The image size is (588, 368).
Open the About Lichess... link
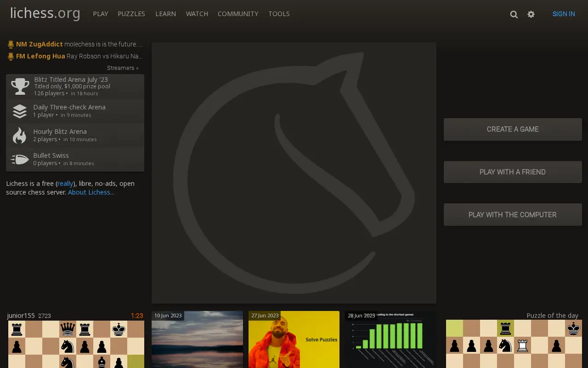(91, 192)
